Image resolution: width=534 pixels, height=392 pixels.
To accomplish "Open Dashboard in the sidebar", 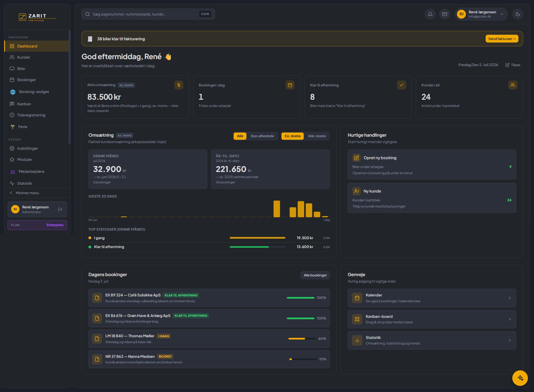I will (x=36, y=46).
